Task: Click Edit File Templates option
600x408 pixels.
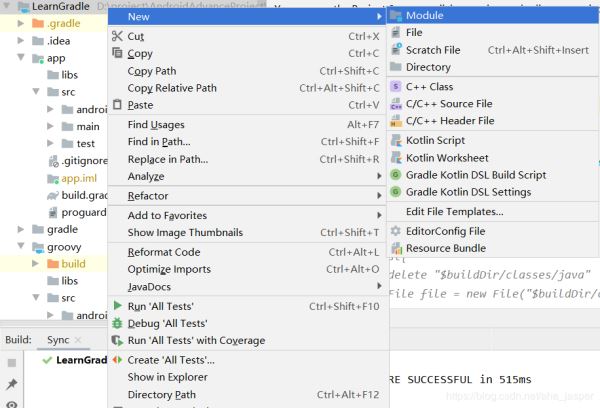Action: (x=454, y=212)
